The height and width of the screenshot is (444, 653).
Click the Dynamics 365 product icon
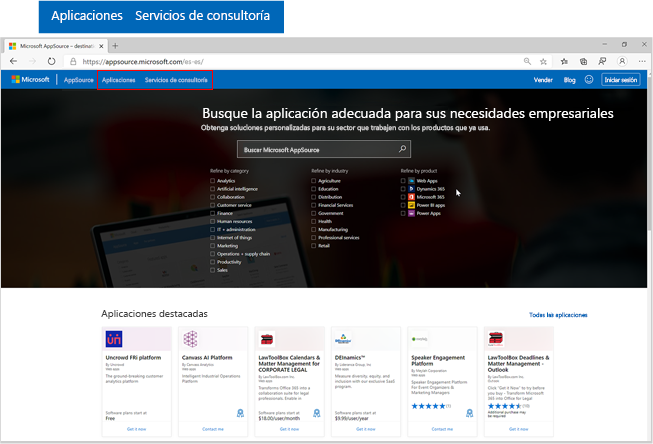tap(411, 189)
